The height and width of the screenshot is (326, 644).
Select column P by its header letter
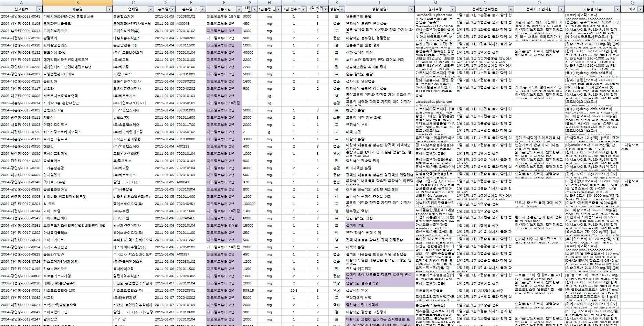pyautogui.click(x=592, y=3)
